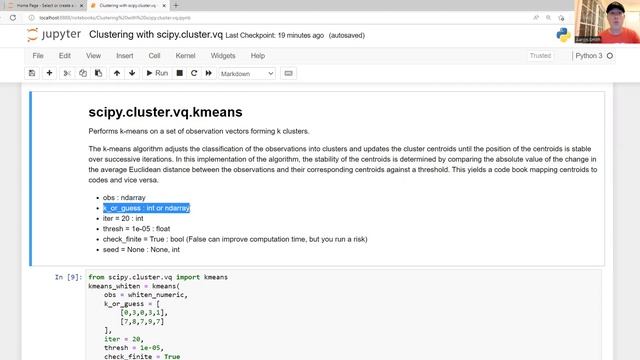Click the scipy.cluster.vq.kmeans heading
This screenshot has height=360, width=640.
165,112
